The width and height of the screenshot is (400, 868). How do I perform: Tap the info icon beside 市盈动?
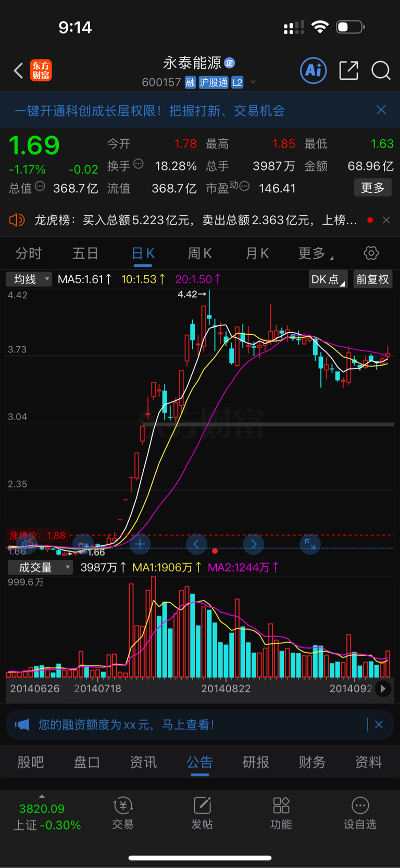click(244, 187)
